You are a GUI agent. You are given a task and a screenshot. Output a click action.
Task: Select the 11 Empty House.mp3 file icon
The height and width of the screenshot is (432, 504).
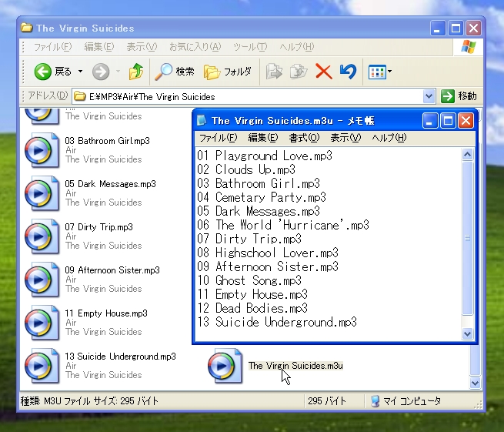click(42, 323)
